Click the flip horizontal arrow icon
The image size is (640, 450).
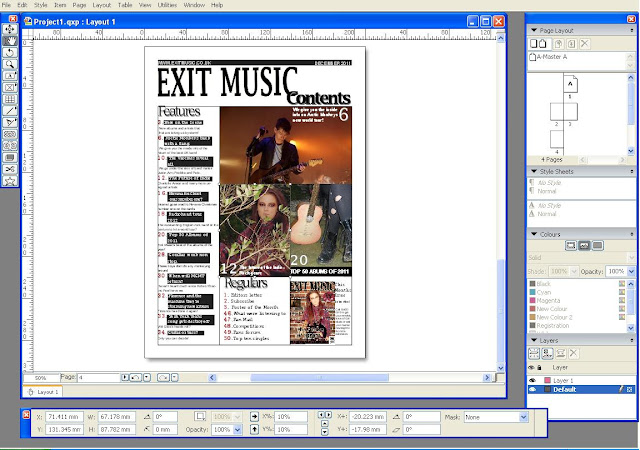click(x=254, y=417)
